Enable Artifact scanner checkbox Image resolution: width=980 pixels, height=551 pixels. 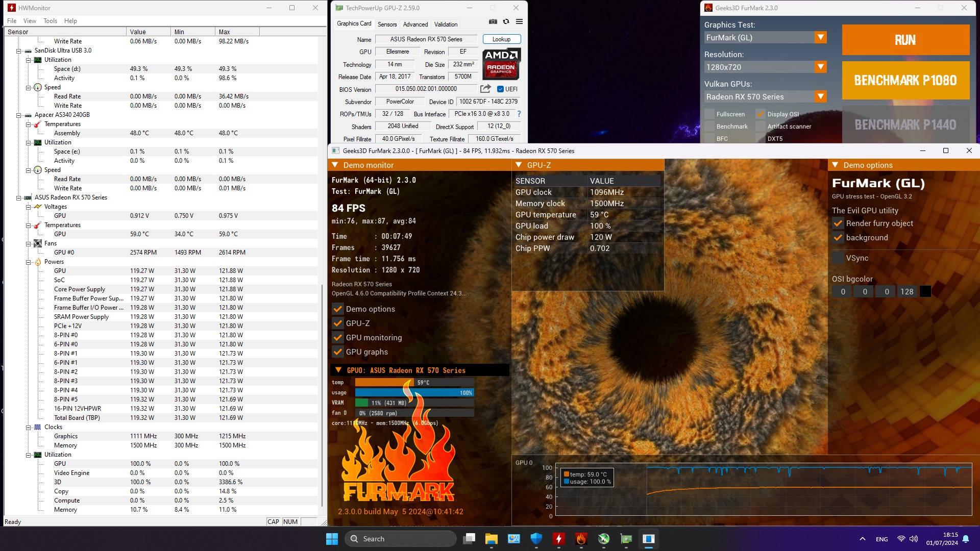click(761, 126)
